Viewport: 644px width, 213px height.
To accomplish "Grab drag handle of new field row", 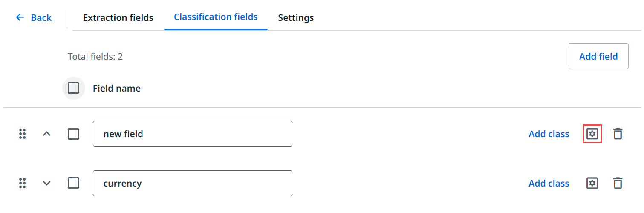I will 23,134.
